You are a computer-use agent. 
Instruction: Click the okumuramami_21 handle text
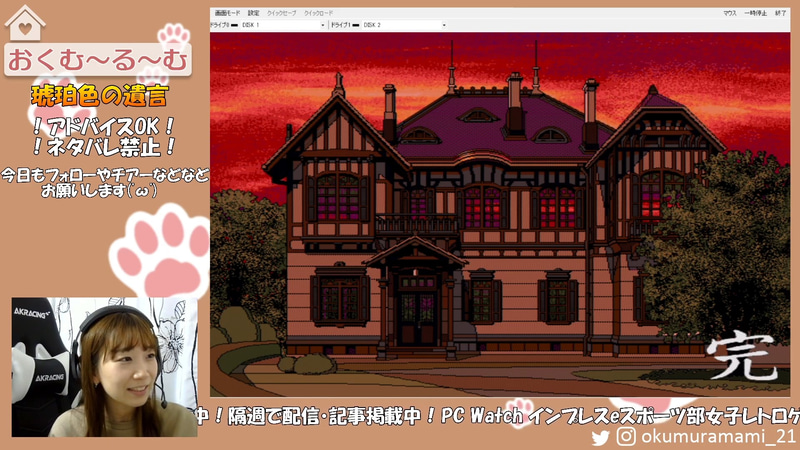(x=718, y=437)
